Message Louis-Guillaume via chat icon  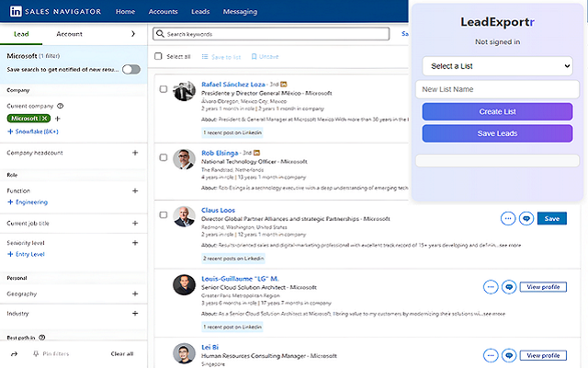(509, 287)
